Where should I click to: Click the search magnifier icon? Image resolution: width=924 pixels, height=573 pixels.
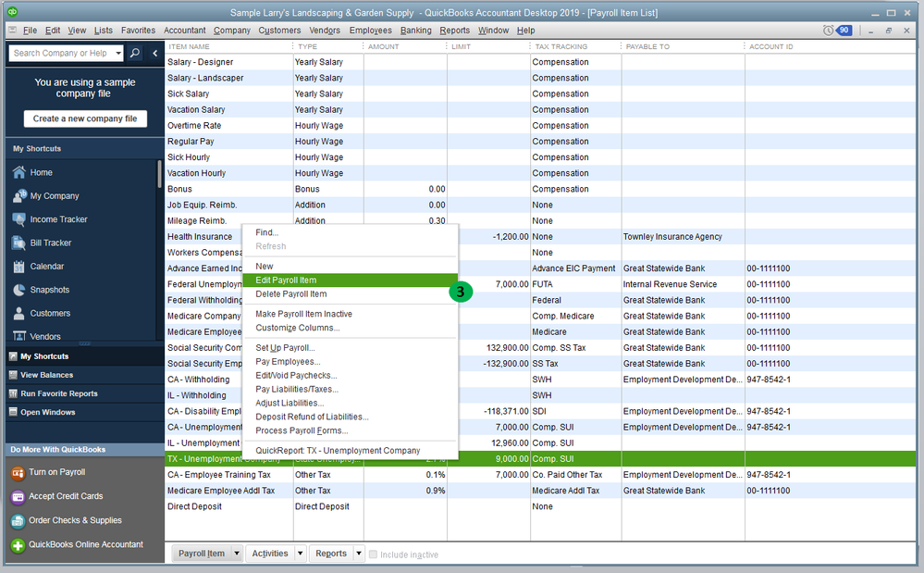pos(135,53)
